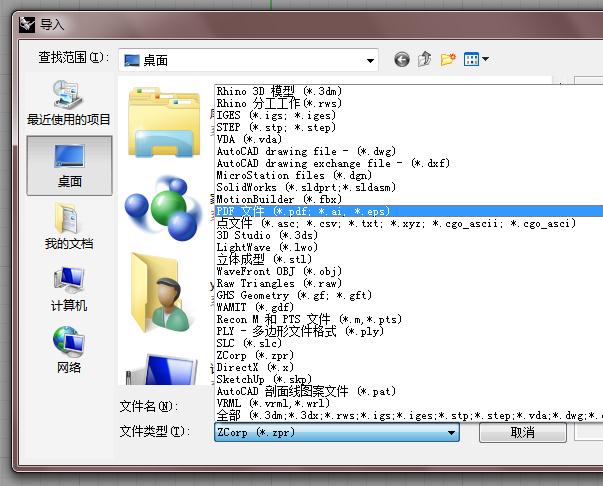Screen dimensions: 603x486
Task: Choose Rhino 3D 模型 (*.3dm) file type
Action: point(277,91)
